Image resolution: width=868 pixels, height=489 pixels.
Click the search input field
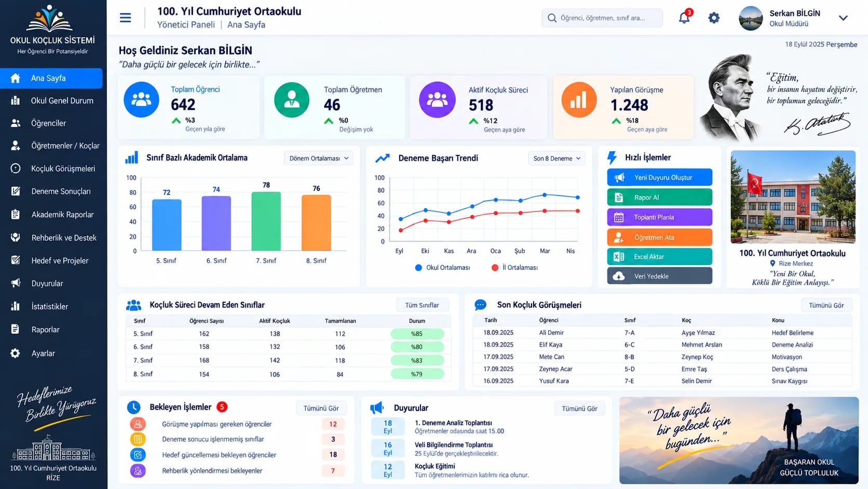click(x=602, y=18)
